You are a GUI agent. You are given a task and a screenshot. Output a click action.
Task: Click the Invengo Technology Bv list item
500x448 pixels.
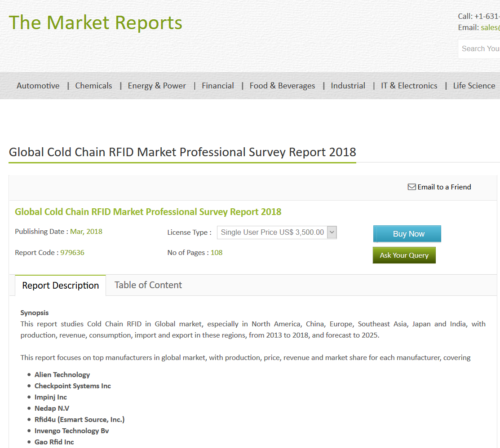click(72, 431)
